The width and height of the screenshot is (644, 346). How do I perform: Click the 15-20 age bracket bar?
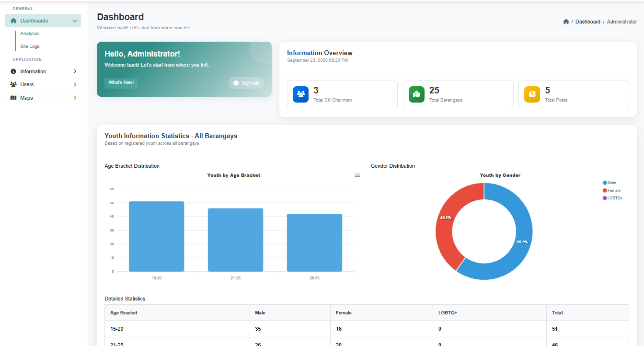click(156, 236)
